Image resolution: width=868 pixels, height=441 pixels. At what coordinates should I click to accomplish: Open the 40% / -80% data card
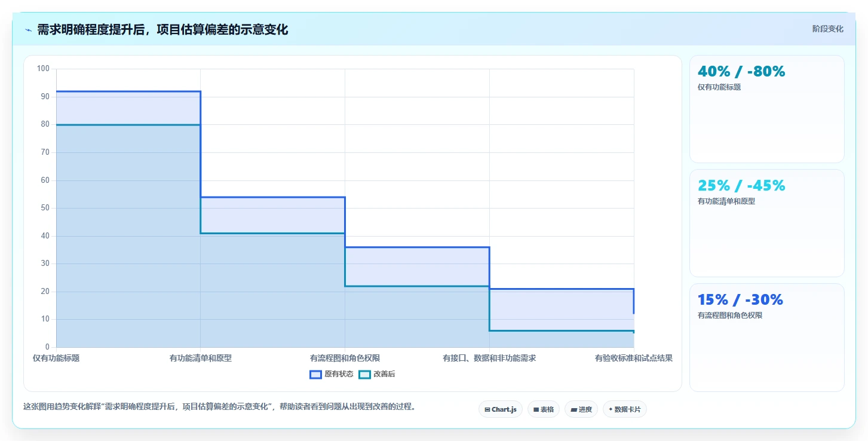[767, 109]
